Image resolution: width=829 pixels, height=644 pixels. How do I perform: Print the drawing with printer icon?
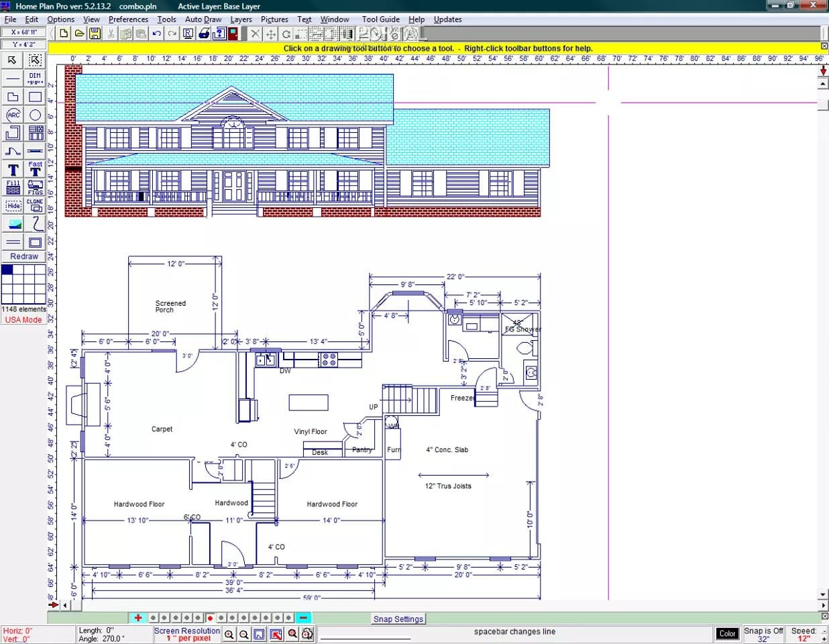[203, 34]
